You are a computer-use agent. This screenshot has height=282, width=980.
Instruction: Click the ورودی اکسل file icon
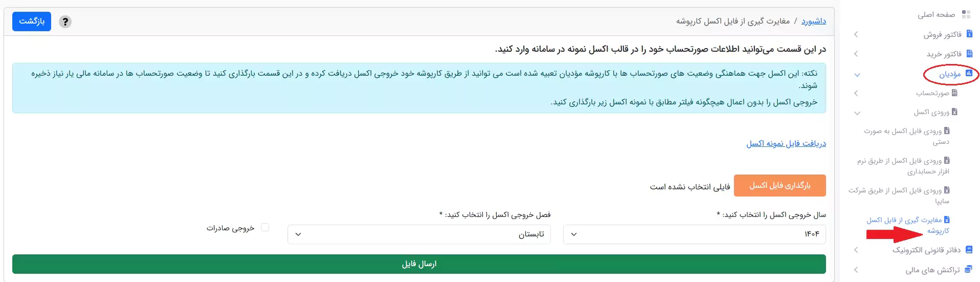click(954, 112)
